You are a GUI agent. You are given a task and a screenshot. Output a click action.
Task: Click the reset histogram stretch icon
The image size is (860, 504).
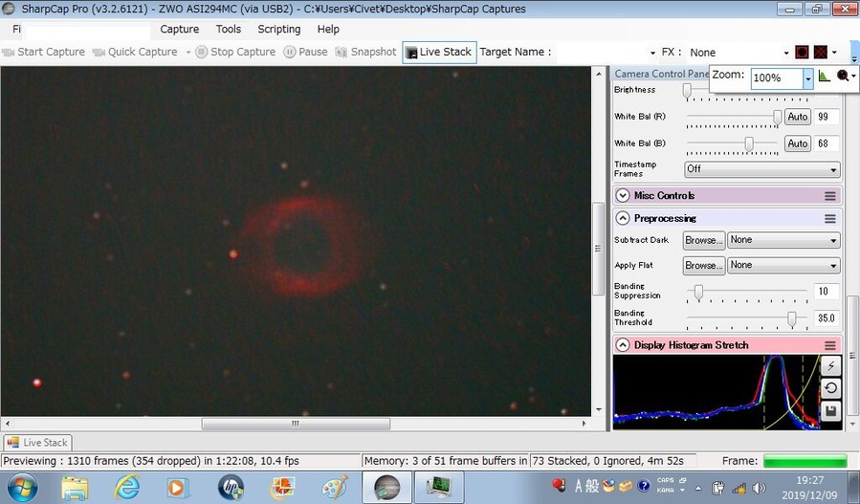tap(830, 388)
